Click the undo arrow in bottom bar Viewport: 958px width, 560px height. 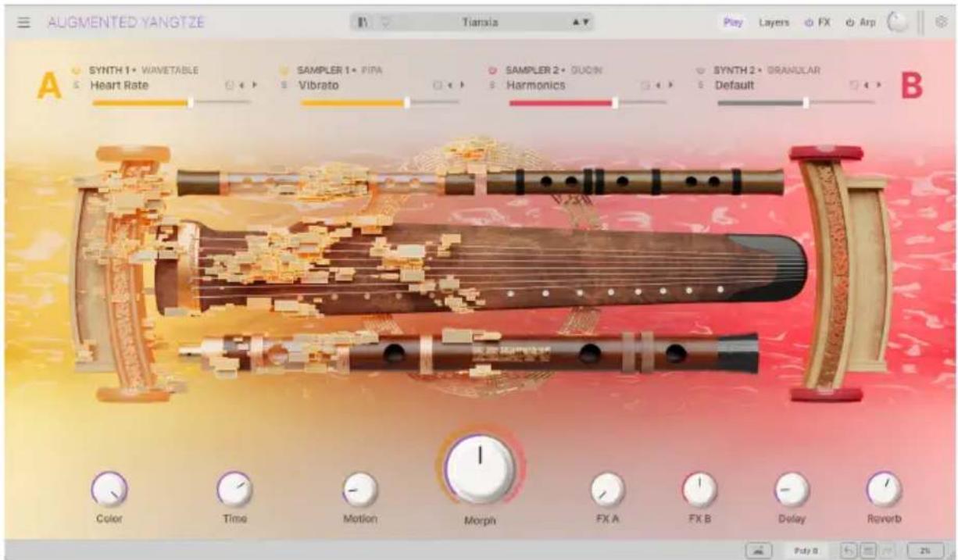tap(848, 550)
